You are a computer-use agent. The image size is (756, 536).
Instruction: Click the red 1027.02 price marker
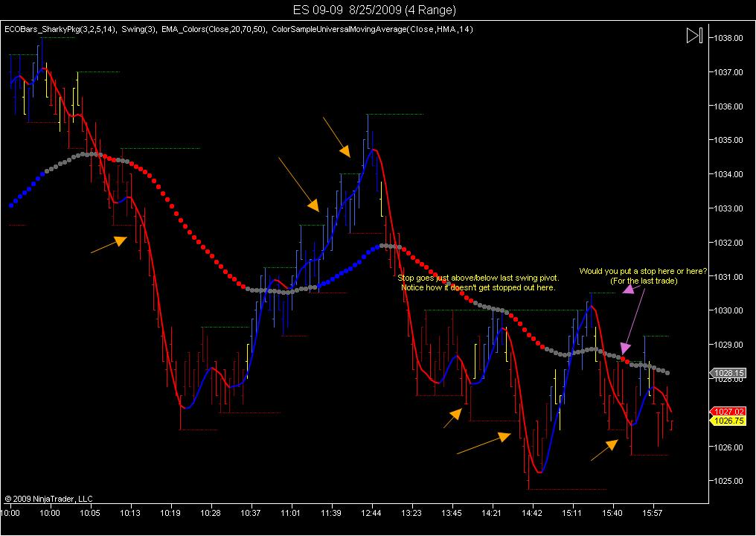point(728,412)
